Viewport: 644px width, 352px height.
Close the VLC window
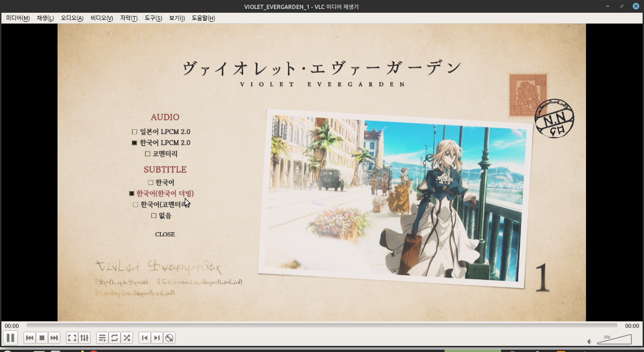coord(636,6)
